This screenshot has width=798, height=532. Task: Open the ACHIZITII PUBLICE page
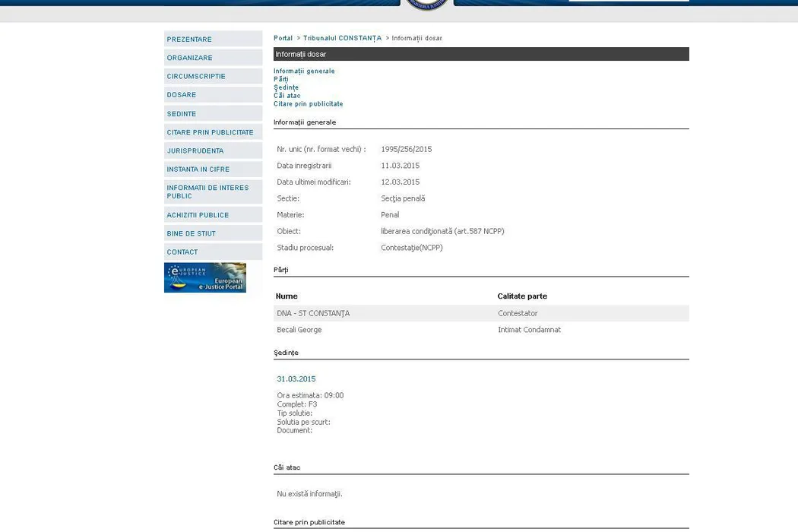tap(198, 215)
